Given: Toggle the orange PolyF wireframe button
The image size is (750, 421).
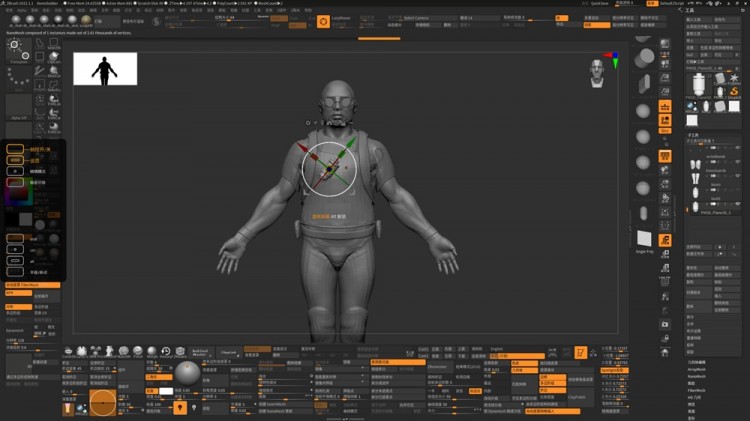Looking at the screenshot, I should point(665,156).
